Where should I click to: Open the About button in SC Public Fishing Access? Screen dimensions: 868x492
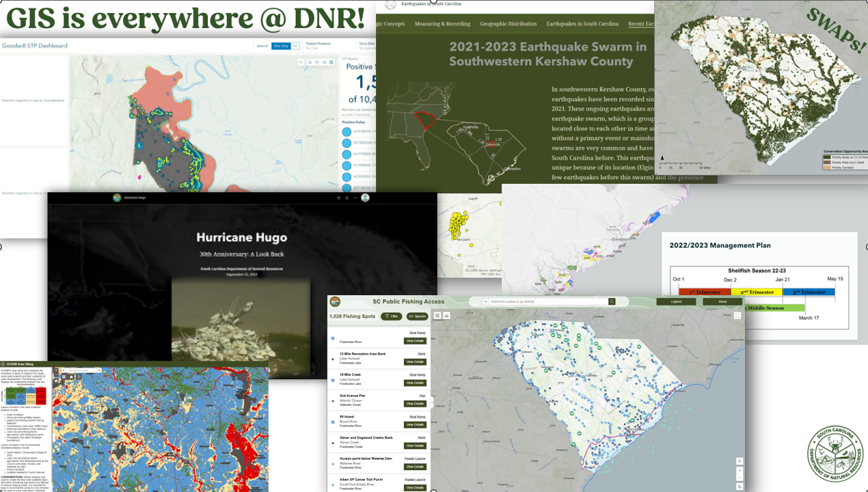tap(722, 301)
